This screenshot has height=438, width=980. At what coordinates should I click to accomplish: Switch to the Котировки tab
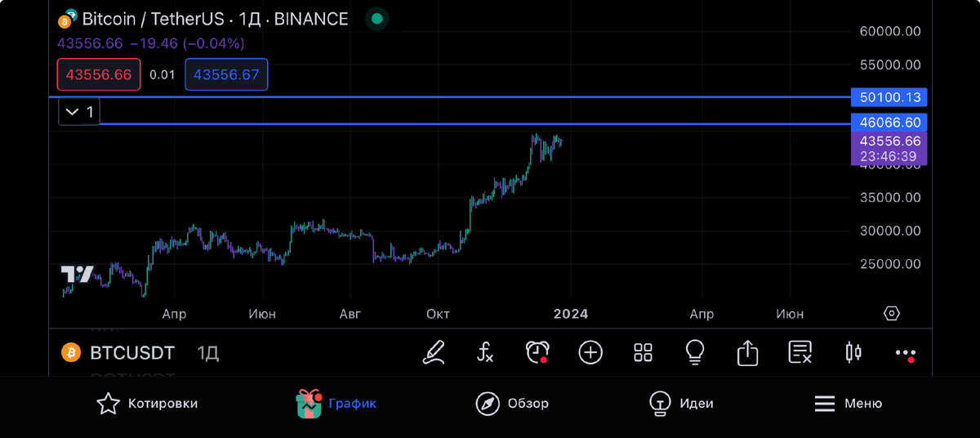(147, 404)
